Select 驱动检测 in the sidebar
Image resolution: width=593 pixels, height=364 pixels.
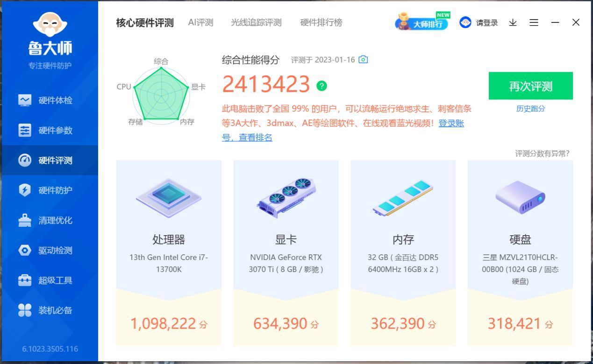click(49, 251)
